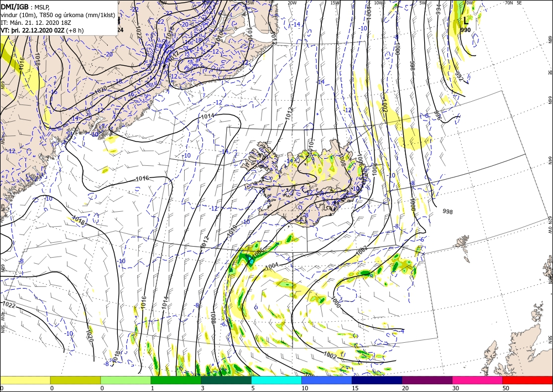Select the legend scale value 20

tap(405, 388)
